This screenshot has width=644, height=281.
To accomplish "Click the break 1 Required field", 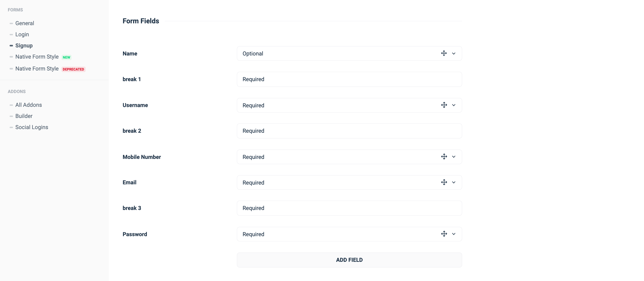I will 349,79.
